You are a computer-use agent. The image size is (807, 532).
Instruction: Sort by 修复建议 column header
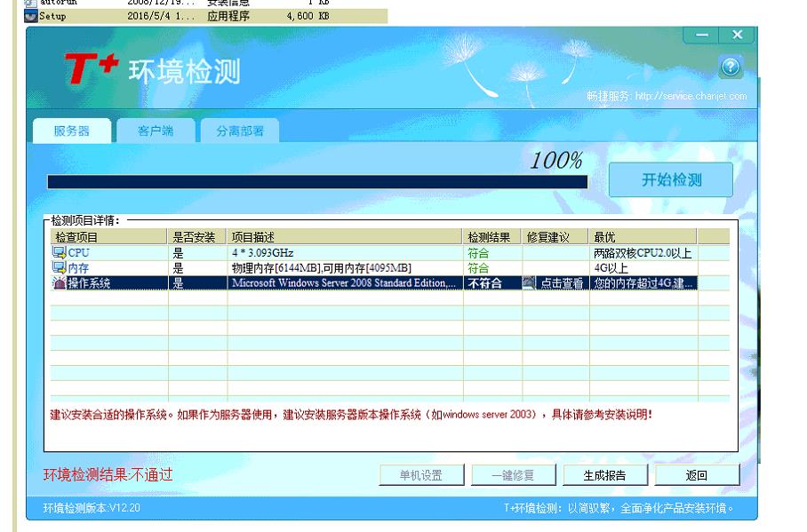(x=555, y=236)
